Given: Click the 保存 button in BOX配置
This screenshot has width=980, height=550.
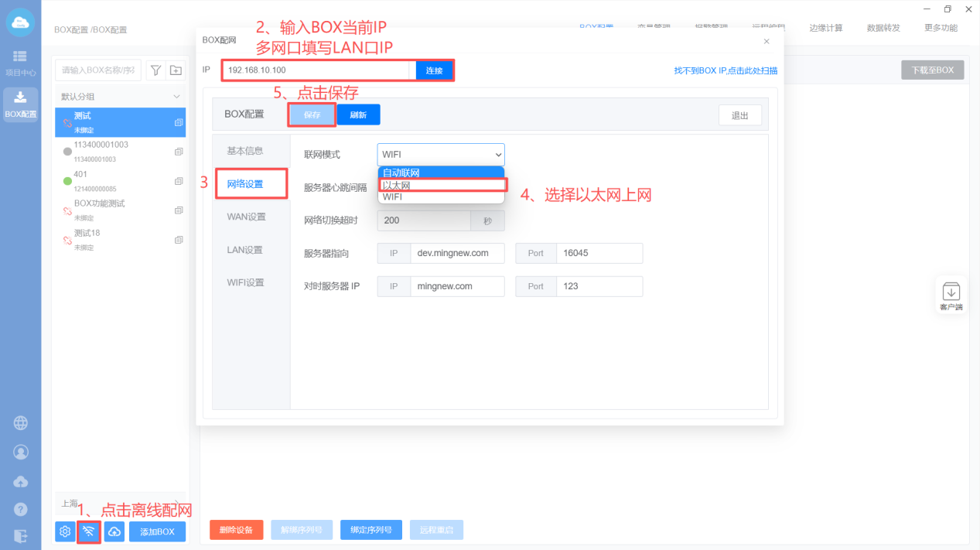Looking at the screenshot, I should click(x=312, y=114).
